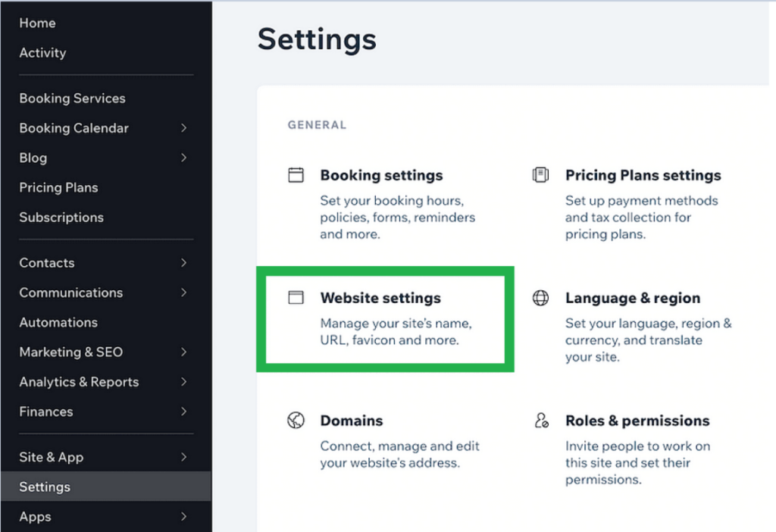Click the Website settings window icon

(296, 298)
